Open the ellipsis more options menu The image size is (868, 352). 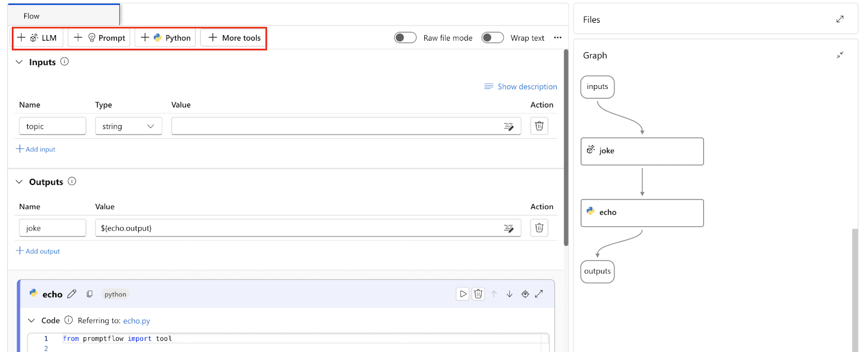558,37
